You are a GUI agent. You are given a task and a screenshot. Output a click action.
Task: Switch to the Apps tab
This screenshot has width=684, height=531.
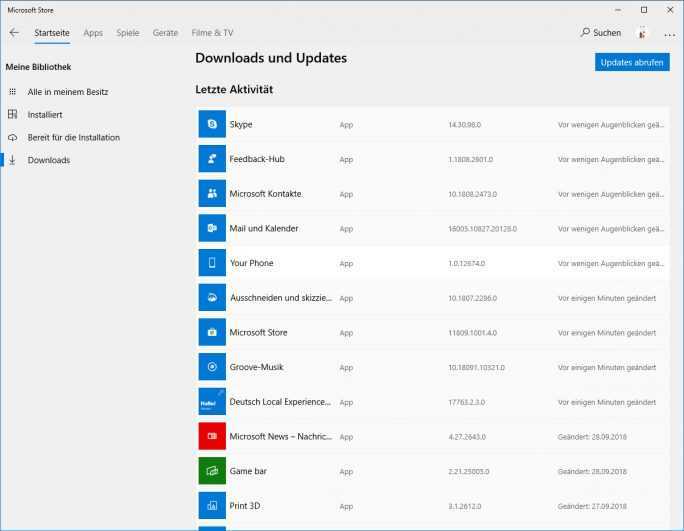[x=93, y=33]
